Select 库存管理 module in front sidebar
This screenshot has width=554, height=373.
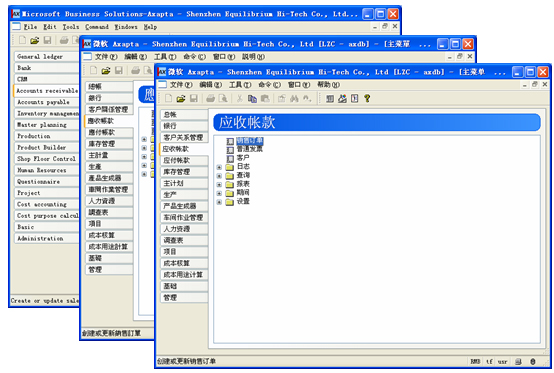[x=184, y=172]
